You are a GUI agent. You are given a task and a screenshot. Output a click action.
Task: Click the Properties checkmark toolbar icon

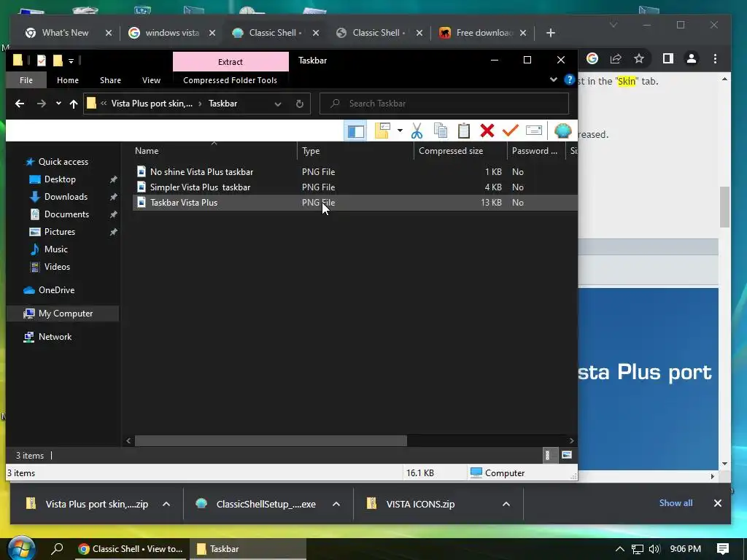tap(510, 131)
